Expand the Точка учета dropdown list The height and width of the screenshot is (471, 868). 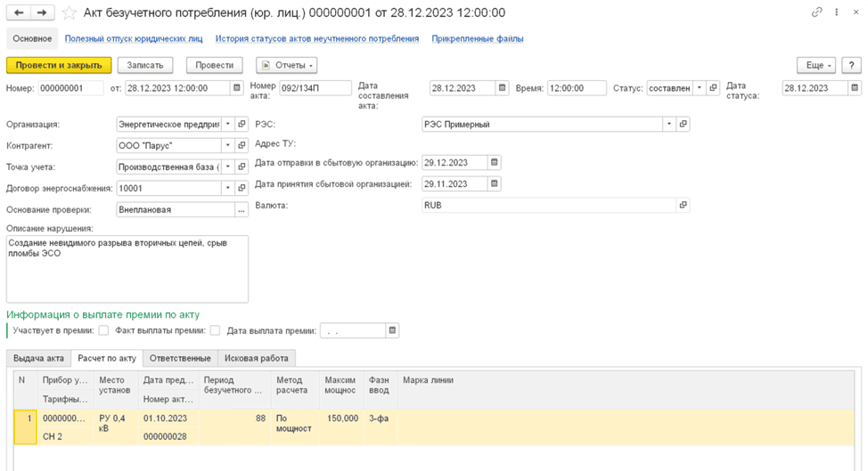click(x=227, y=167)
